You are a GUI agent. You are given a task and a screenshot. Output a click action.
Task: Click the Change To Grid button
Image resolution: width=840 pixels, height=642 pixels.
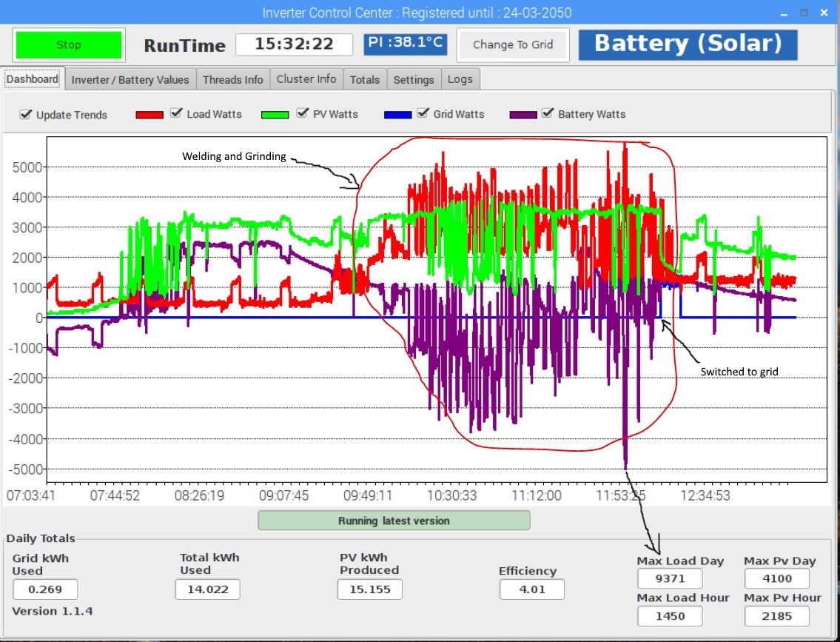tap(513, 45)
